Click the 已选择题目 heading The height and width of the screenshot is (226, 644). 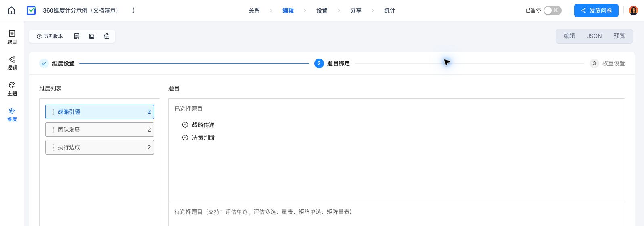click(188, 109)
